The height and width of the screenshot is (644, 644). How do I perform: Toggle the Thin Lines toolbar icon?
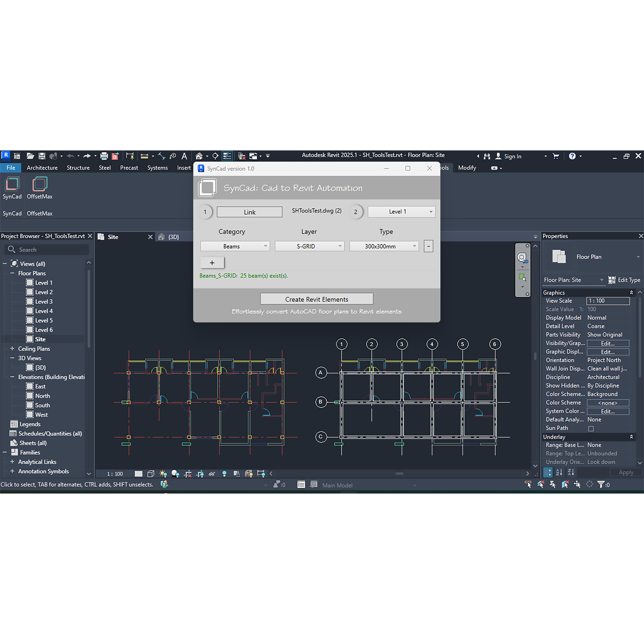(x=227, y=156)
